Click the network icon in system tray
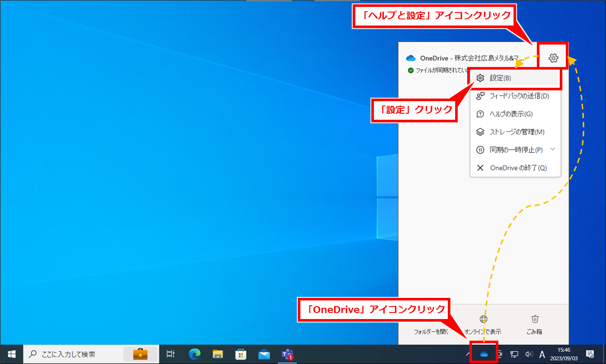This screenshot has width=606, height=364. click(x=514, y=354)
